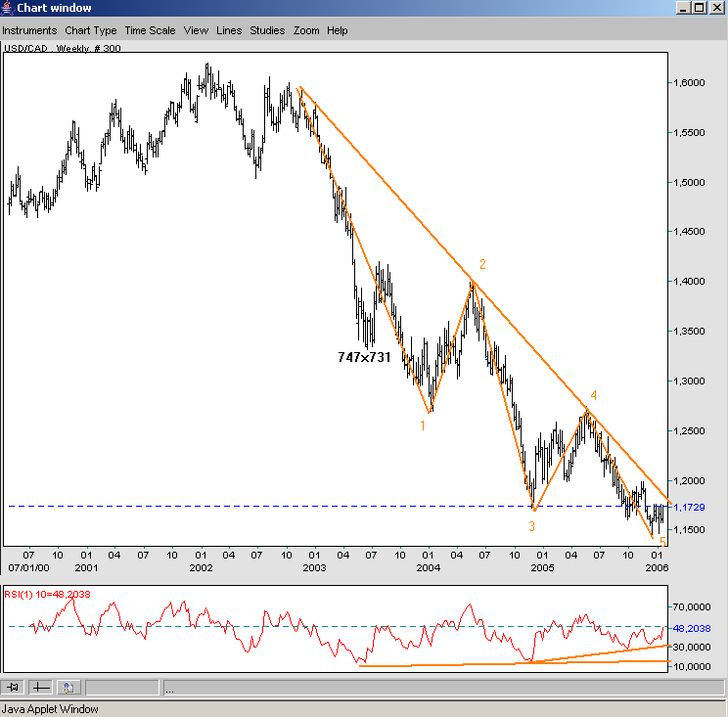Click the 1,6000 price axis label

689,82
